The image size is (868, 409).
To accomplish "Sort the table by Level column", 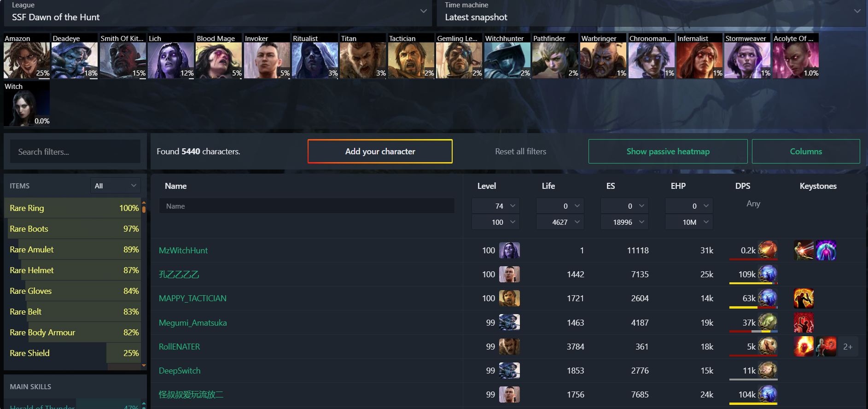I will coord(486,186).
